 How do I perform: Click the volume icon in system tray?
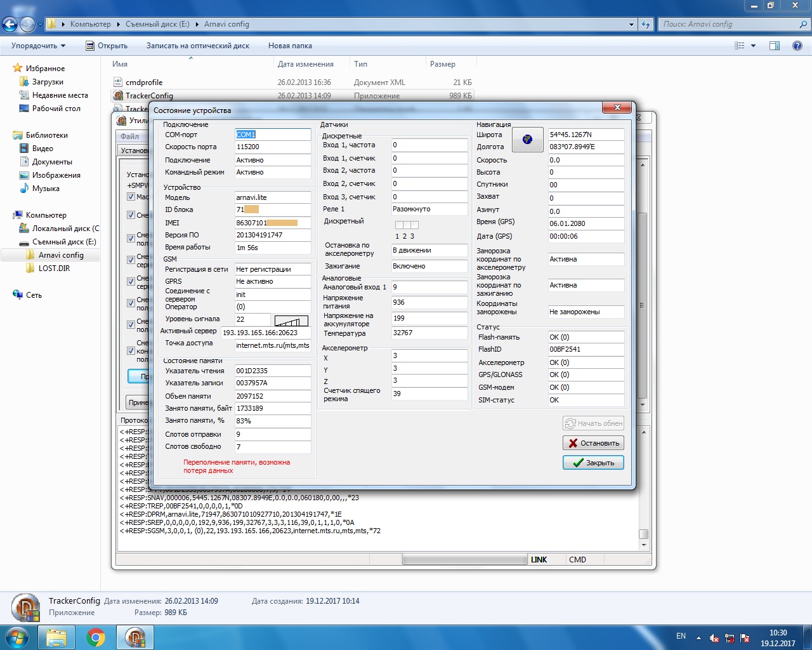click(x=714, y=638)
